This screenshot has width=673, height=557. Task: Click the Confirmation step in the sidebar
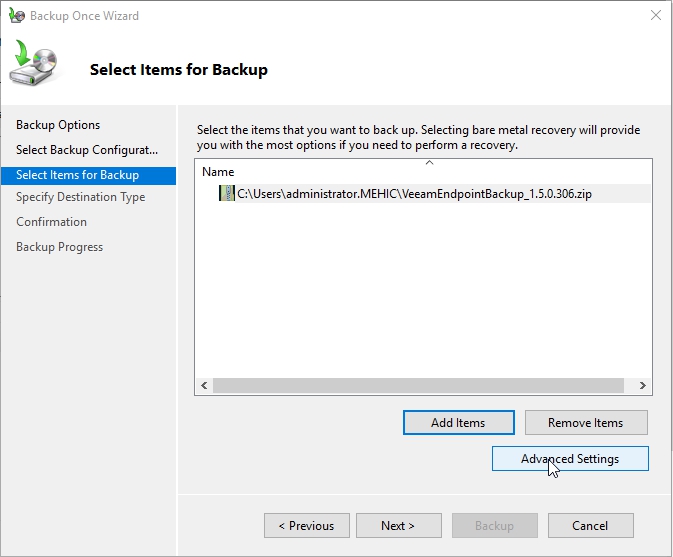(x=51, y=222)
